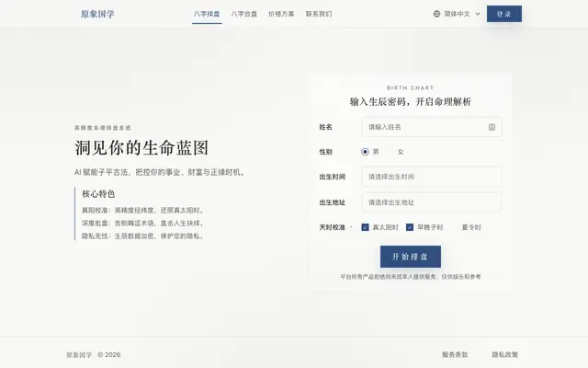Screen dimensions: 588x368
Task: Click the 核心特色 subheading
Action: pyautogui.click(x=98, y=194)
